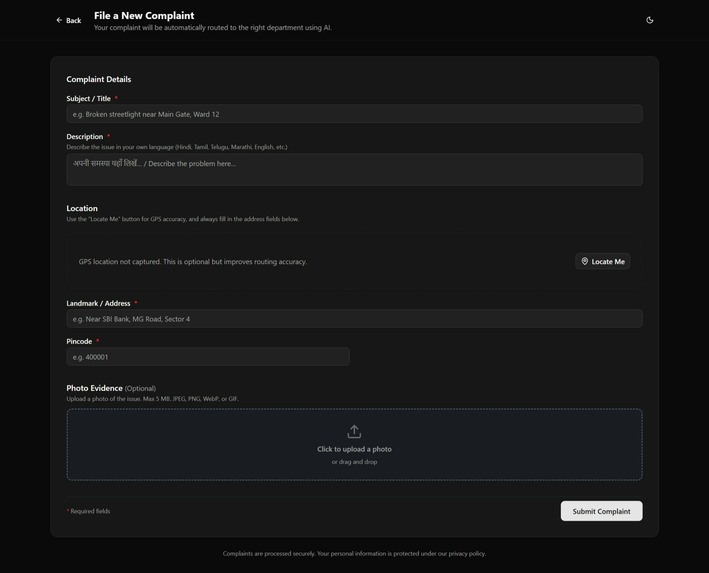Go back using the Back button
Screen dimensions: 709x573
(x=69, y=20)
